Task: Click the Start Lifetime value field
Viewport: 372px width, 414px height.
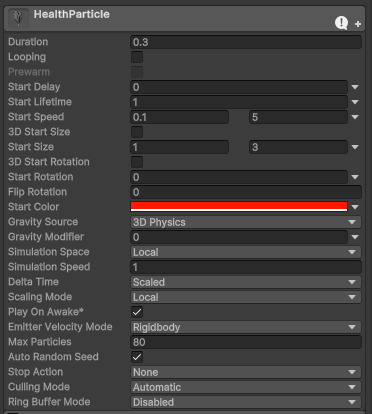Action: coord(239,102)
